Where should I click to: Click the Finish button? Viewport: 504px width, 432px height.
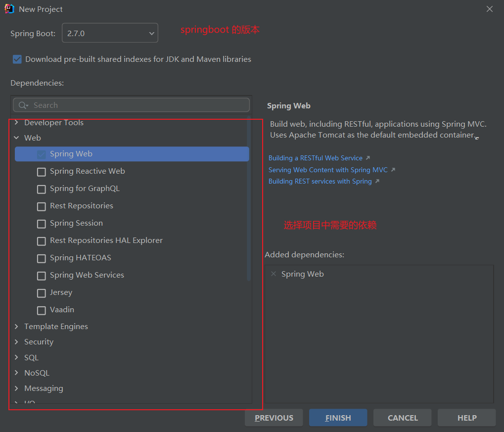tap(338, 418)
